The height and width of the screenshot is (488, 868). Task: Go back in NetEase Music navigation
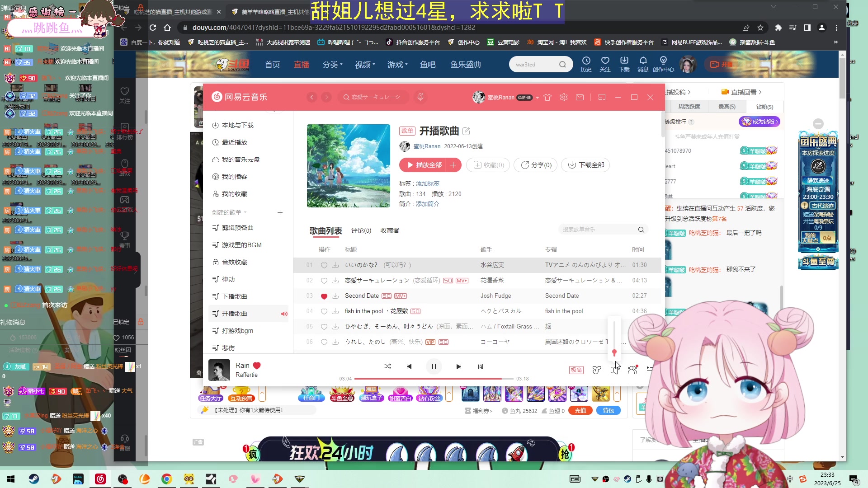(311, 97)
